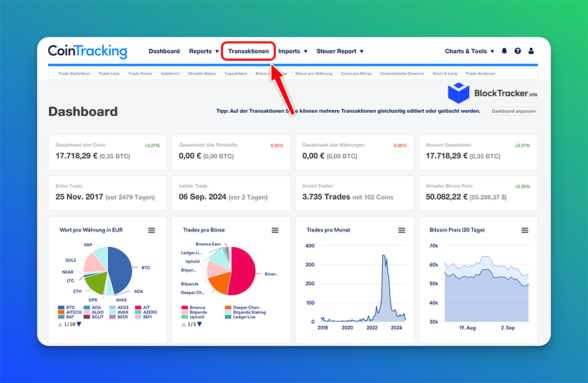Click the pink Binance pie slice
Image resolution: width=588 pixels, height=383 pixels.
click(x=242, y=271)
